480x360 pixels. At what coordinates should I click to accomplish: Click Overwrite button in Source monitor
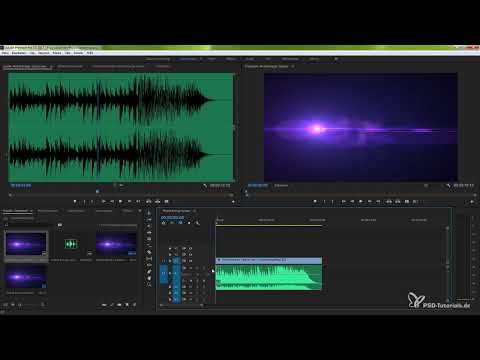pyautogui.click(x=157, y=201)
